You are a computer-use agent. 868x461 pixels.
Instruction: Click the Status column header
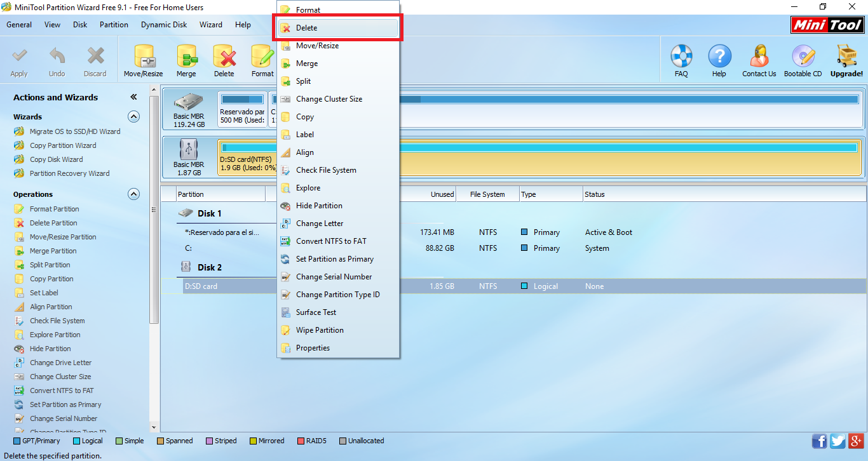coord(724,194)
